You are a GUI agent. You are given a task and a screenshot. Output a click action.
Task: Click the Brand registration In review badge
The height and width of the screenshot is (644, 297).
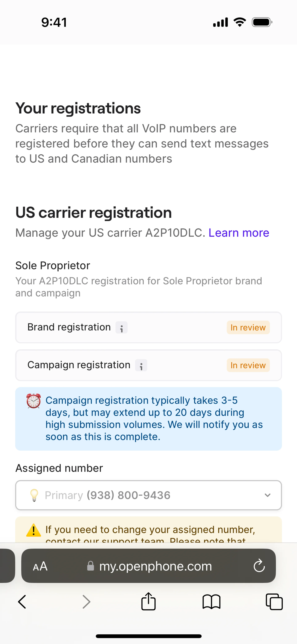tap(248, 328)
